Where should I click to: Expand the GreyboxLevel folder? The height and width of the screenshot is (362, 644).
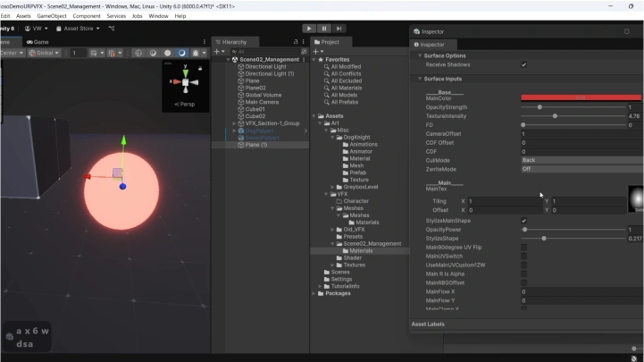tap(332, 187)
